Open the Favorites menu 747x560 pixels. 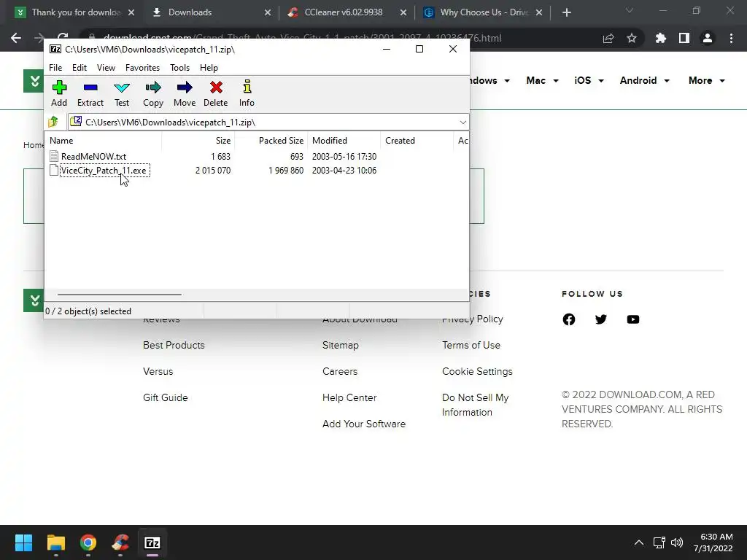142,68
